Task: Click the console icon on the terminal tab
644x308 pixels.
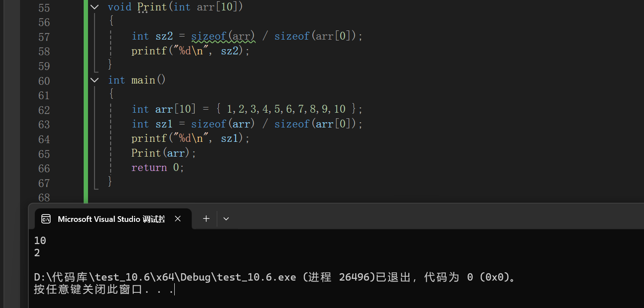Action: point(46,219)
